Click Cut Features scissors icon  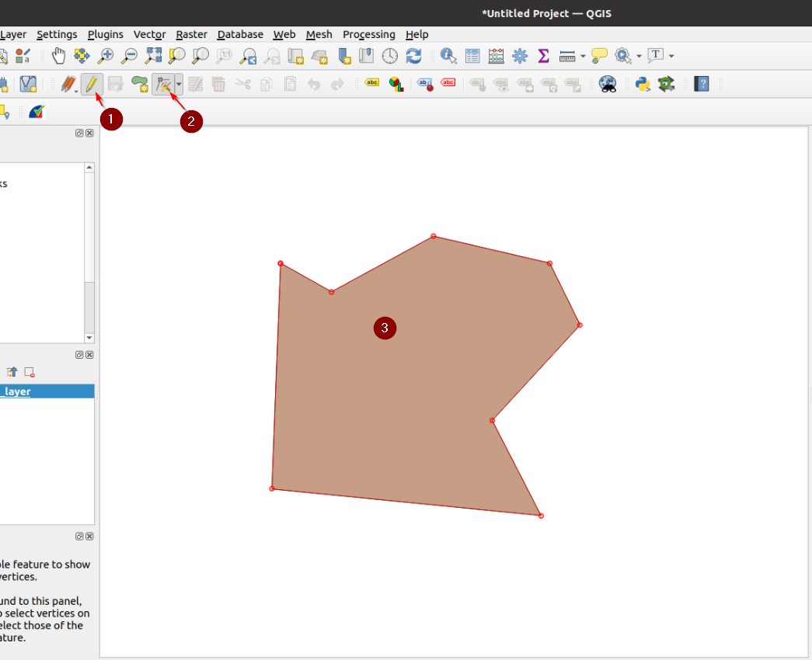click(x=242, y=84)
